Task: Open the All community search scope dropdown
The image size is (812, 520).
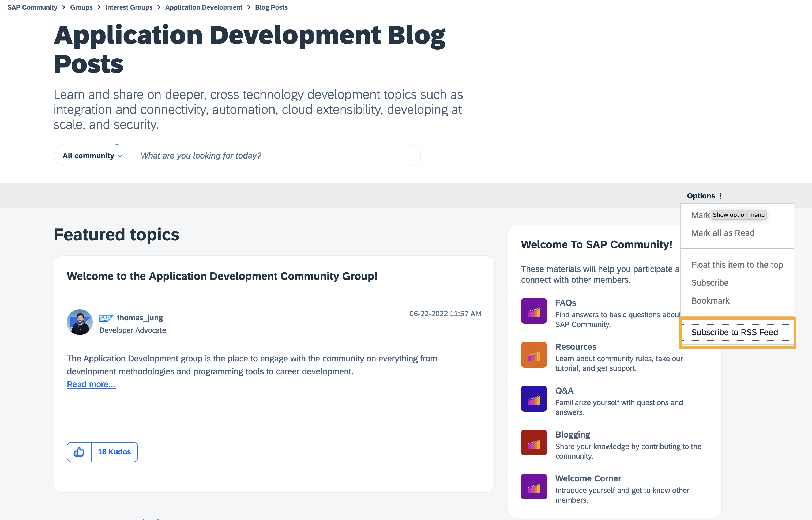Action: click(x=92, y=155)
